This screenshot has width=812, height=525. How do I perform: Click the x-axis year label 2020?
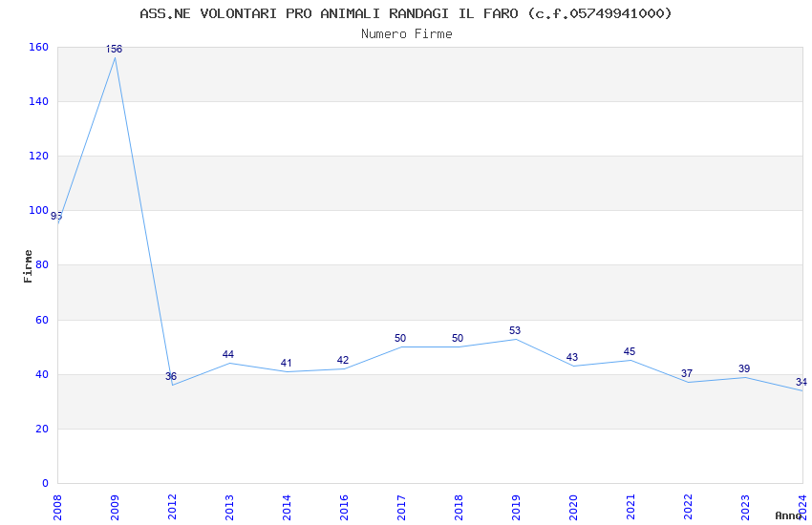573,508
